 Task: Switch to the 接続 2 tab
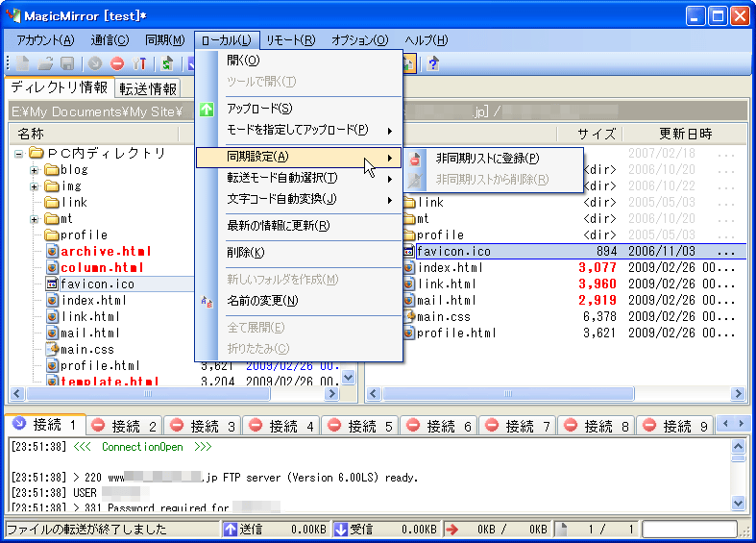click(126, 426)
